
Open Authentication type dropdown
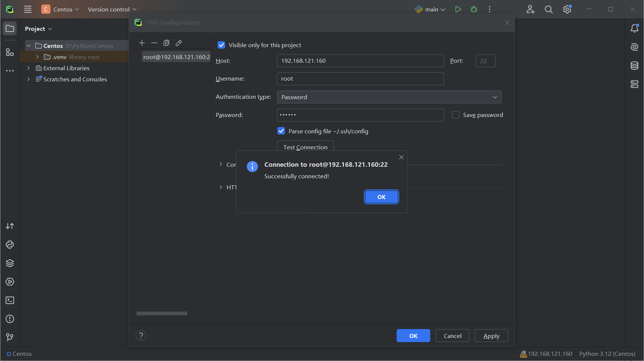click(389, 97)
